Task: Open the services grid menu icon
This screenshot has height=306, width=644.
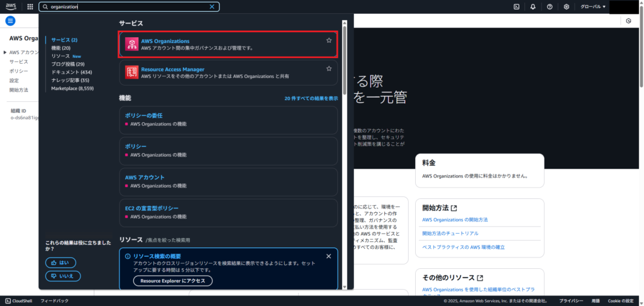Action: pos(30,6)
